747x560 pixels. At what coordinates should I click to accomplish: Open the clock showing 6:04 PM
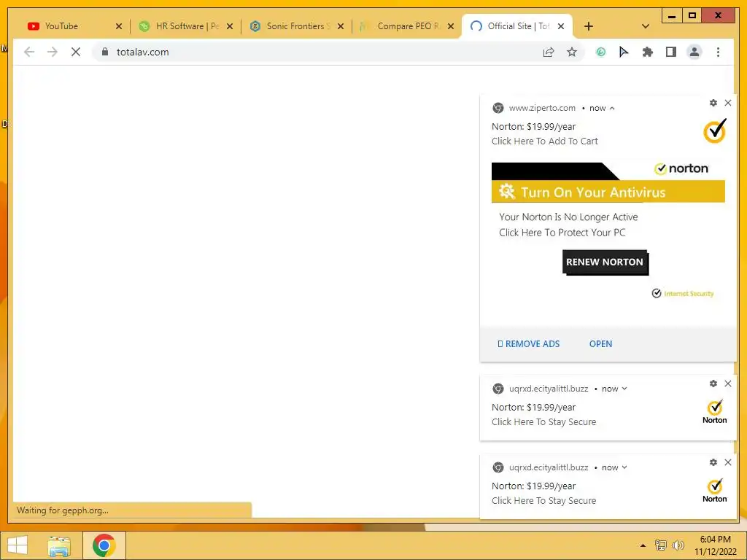pos(715,545)
